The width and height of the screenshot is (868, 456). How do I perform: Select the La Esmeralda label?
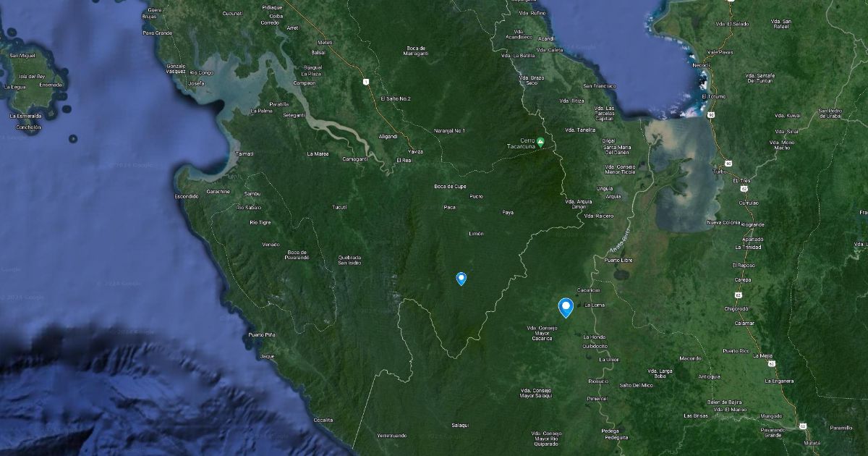(x=25, y=116)
